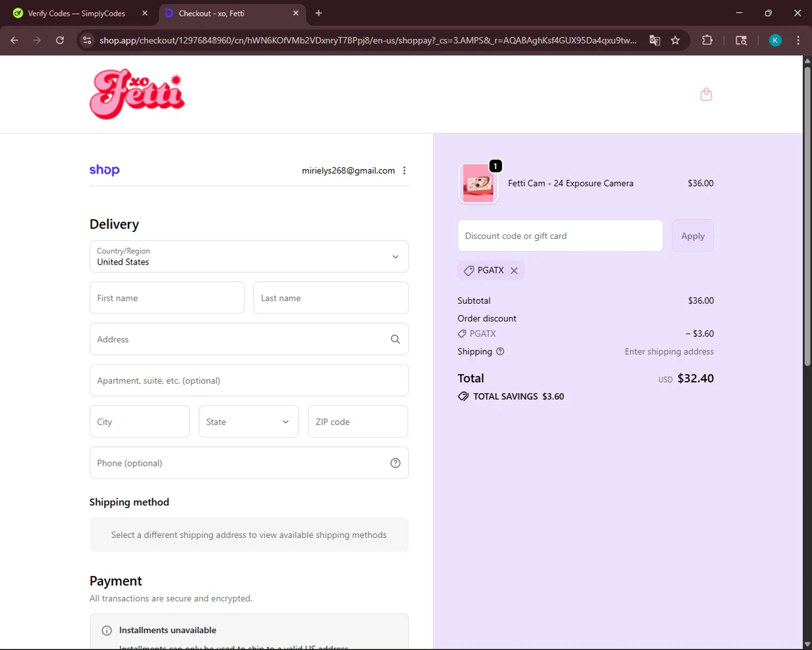
Task: Click the select different shipping address notice
Action: (x=249, y=535)
